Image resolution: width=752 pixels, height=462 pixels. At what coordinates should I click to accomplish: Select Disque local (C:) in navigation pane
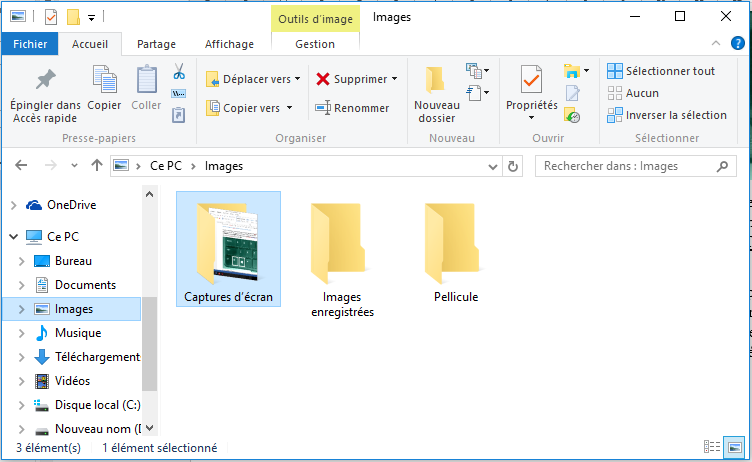(x=87, y=405)
